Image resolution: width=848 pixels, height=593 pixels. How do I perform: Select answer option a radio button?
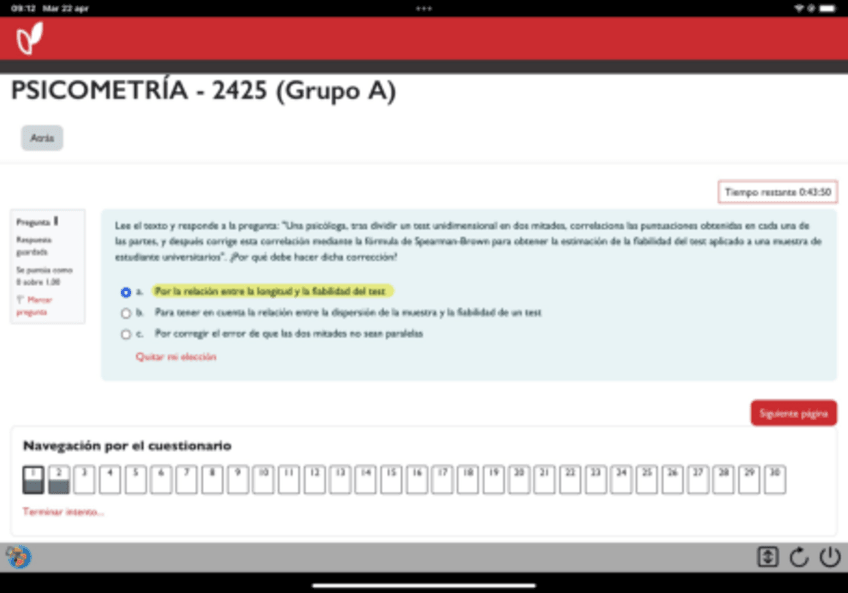tap(126, 292)
